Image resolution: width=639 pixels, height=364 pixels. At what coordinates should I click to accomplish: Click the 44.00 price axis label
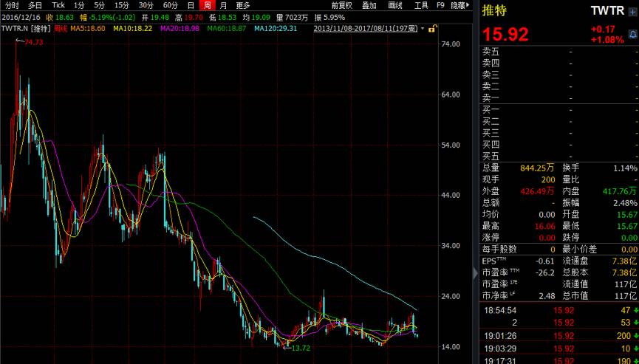[451, 196]
